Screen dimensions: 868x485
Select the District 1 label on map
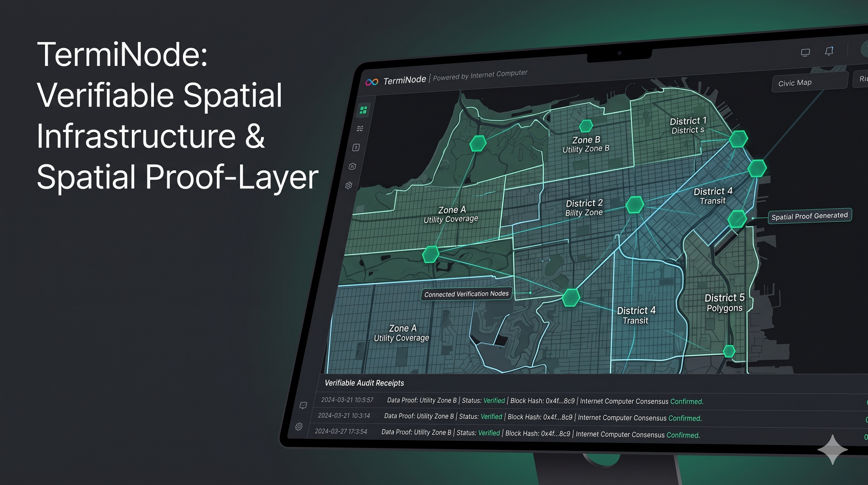[x=688, y=125]
